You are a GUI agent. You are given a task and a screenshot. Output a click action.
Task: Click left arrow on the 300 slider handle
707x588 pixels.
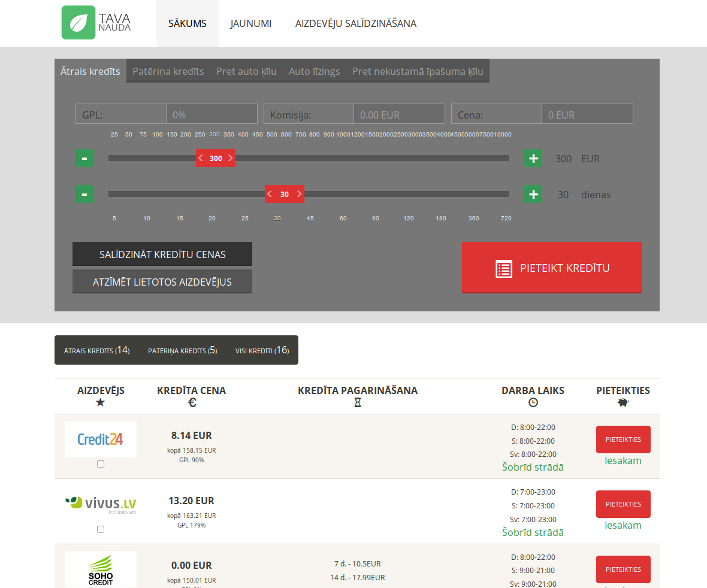pyautogui.click(x=201, y=158)
